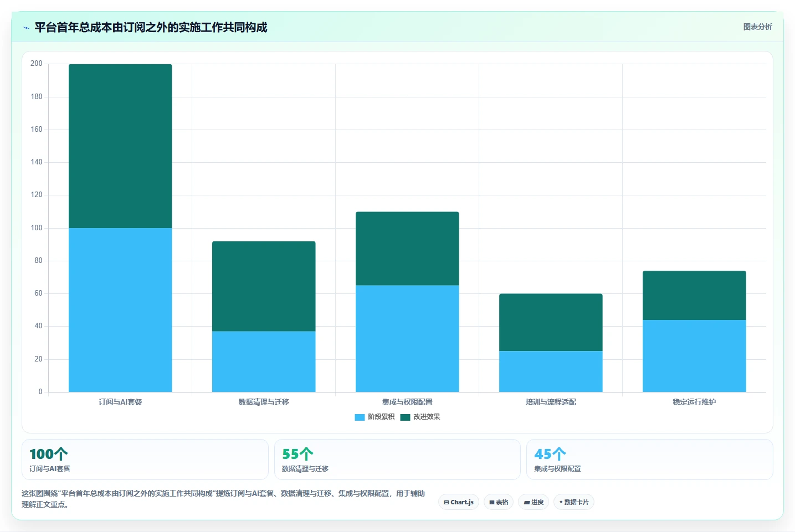
Task: Open the 100个 订阅与AI套餐 stat card
Action: pos(145,459)
